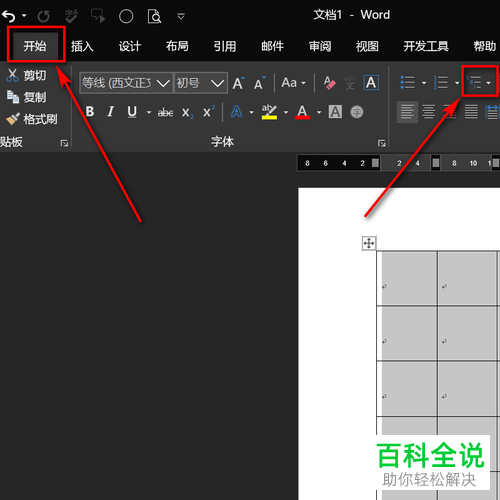Screen dimensions: 500x500
Task: Switch to the 开始 (Home) tab
Action: pos(35,46)
